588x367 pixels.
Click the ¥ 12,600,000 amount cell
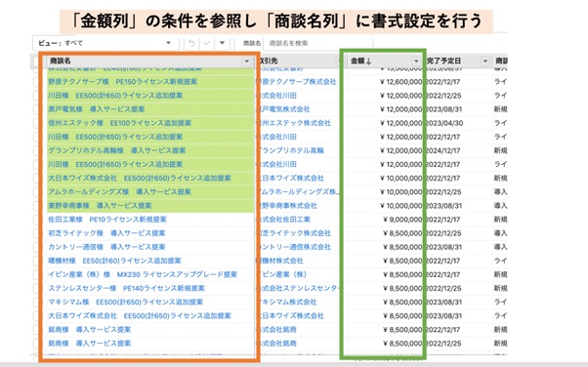coord(400,82)
